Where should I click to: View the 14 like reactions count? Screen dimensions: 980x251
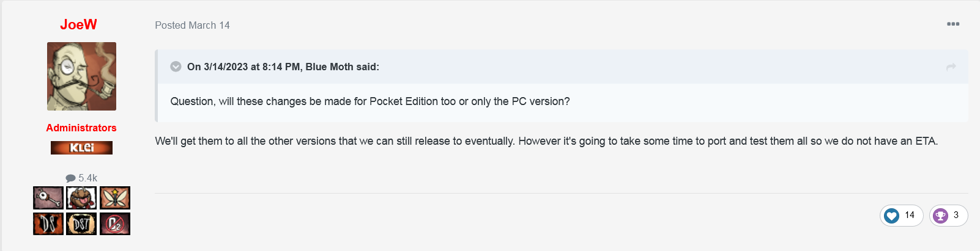click(910, 215)
